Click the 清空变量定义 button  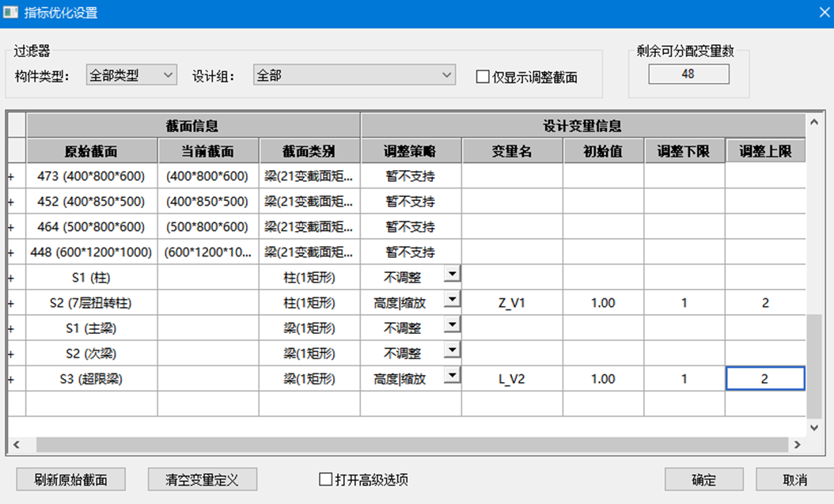tap(202, 479)
